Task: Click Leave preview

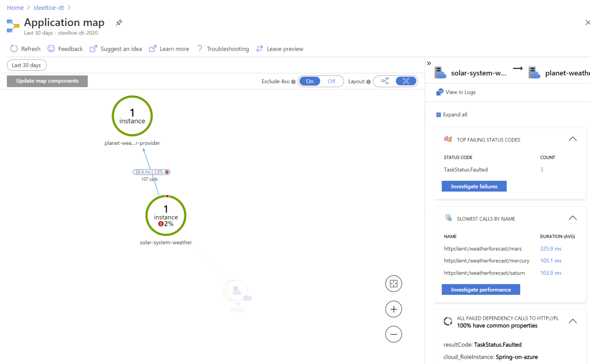Action: point(280,49)
